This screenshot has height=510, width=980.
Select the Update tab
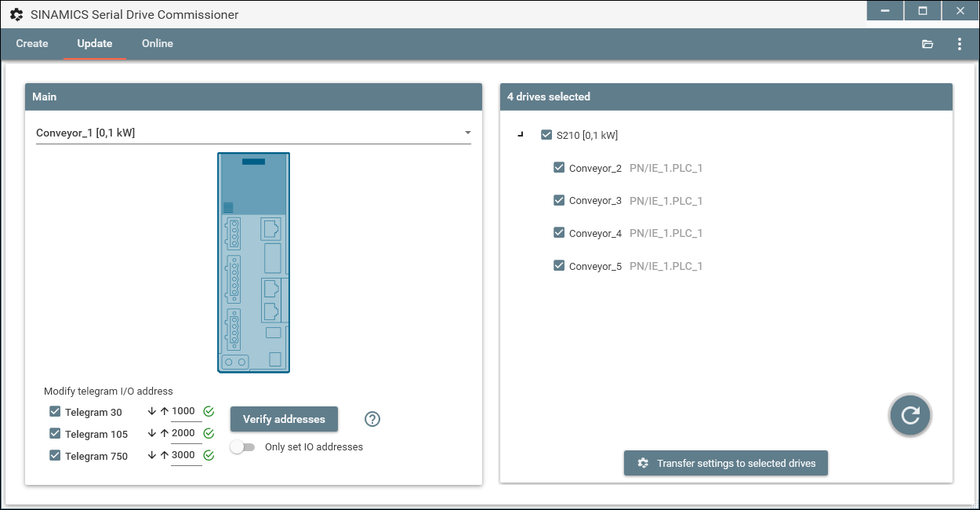(95, 44)
